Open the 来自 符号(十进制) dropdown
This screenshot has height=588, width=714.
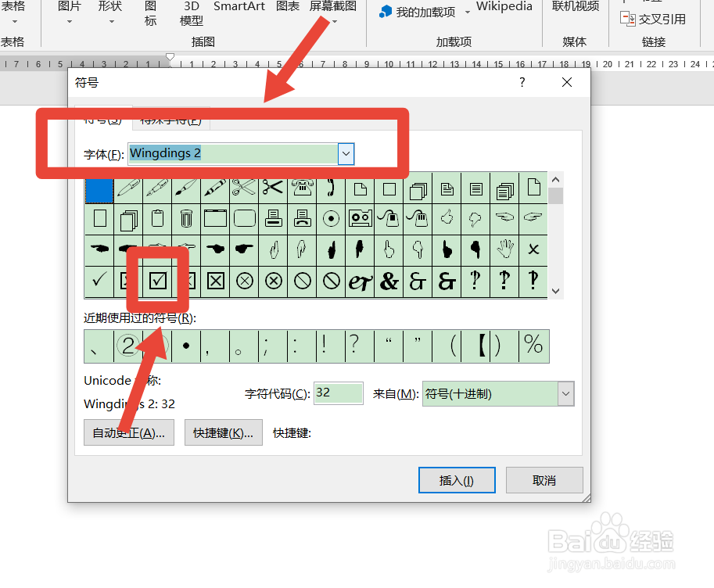point(565,393)
